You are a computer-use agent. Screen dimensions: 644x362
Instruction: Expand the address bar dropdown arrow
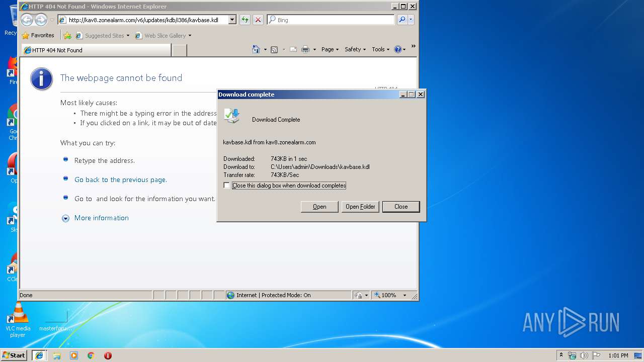click(x=232, y=20)
